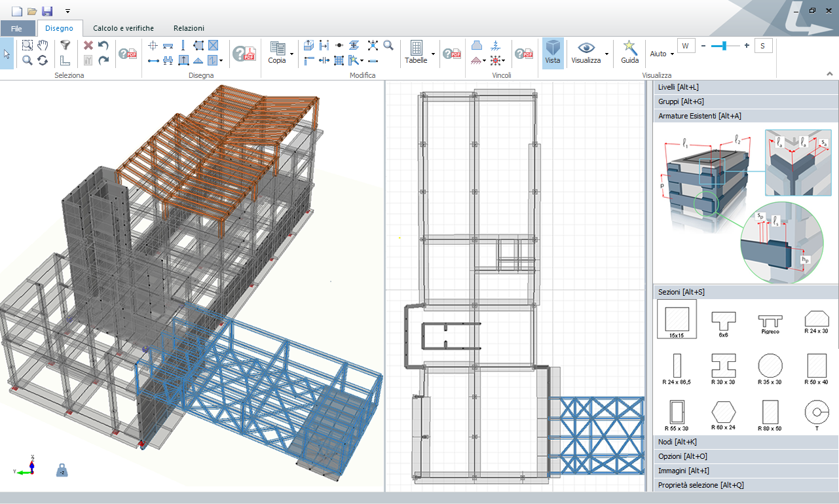Toggle the Vista 3D view button
Image resolution: width=839 pixels, height=504 pixels.
[553, 51]
